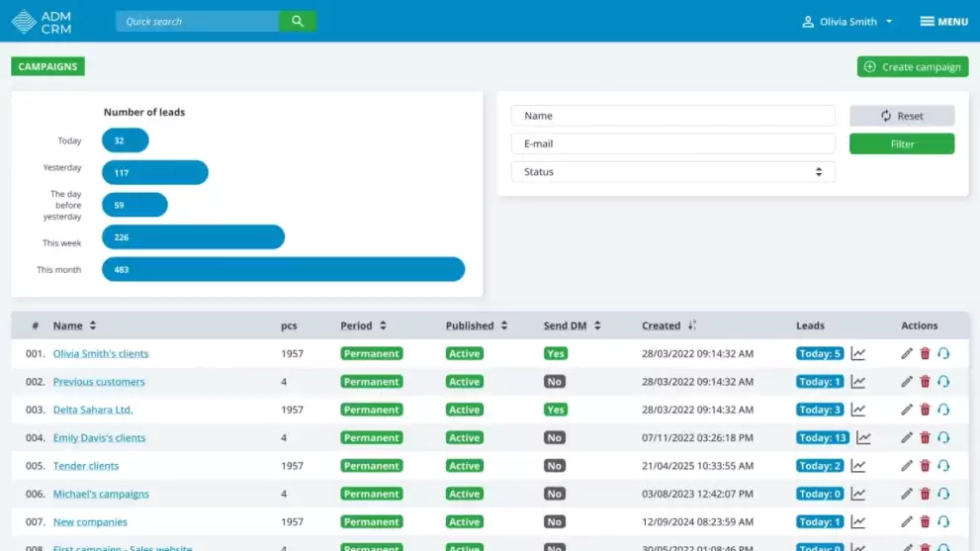The width and height of the screenshot is (980, 551).
Task: Edit the Previous customers campaign
Action: (x=906, y=382)
